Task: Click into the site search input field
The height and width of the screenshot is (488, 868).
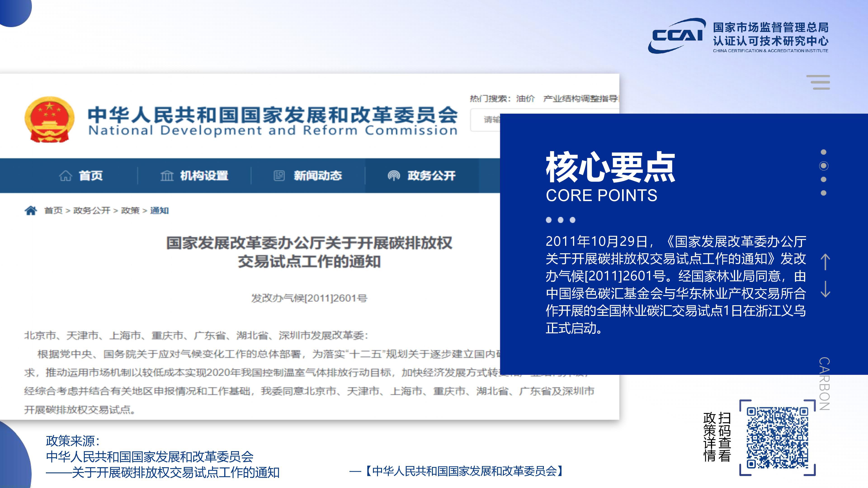Action: [x=486, y=120]
